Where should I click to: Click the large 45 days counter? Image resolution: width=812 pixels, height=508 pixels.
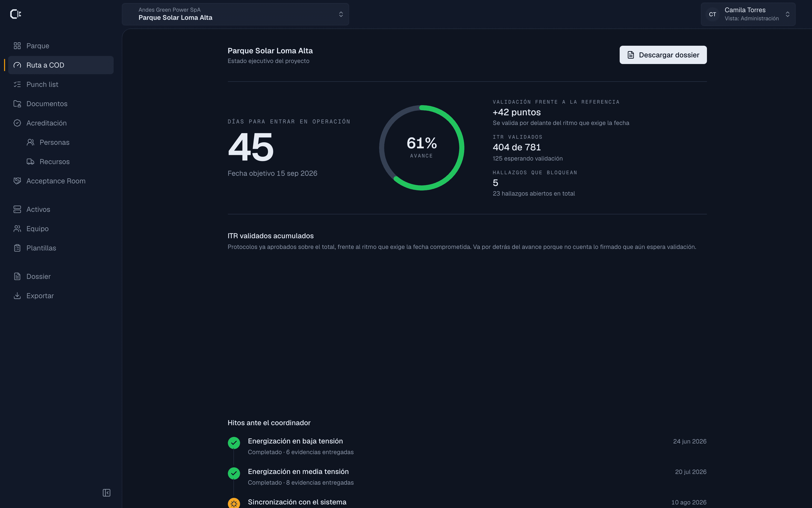tap(251, 147)
